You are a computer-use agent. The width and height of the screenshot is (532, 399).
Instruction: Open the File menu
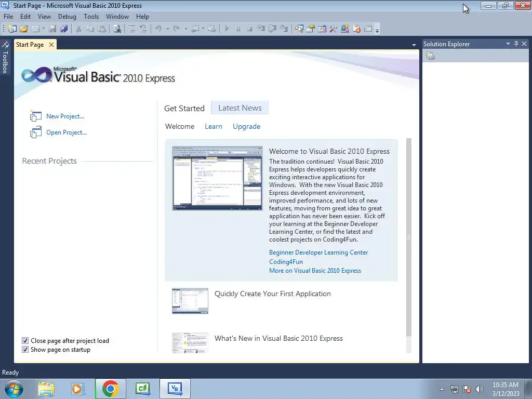tap(8, 16)
